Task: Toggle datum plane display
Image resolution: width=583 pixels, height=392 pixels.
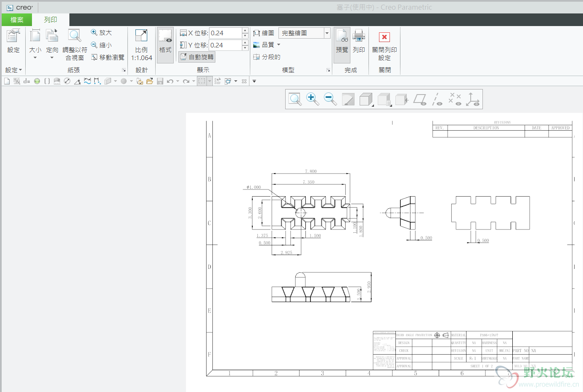Action: pyautogui.click(x=420, y=99)
